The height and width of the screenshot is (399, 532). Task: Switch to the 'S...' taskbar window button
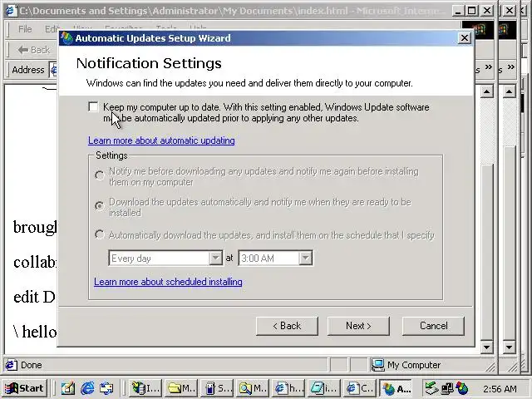pos(217,388)
